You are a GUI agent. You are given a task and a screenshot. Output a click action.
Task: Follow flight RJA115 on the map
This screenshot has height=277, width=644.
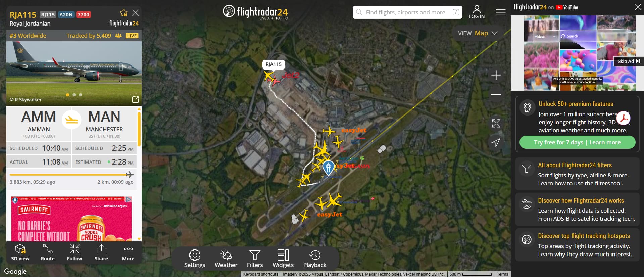coord(75,252)
